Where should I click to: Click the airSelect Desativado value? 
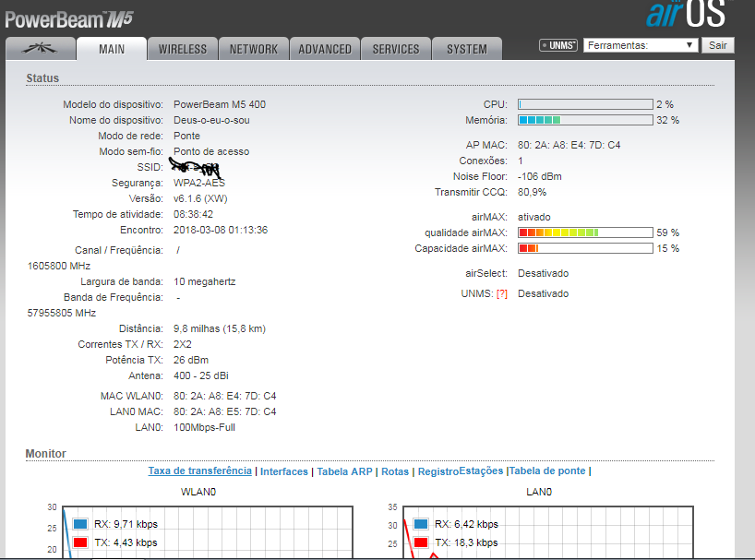click(x=543, y=273)
